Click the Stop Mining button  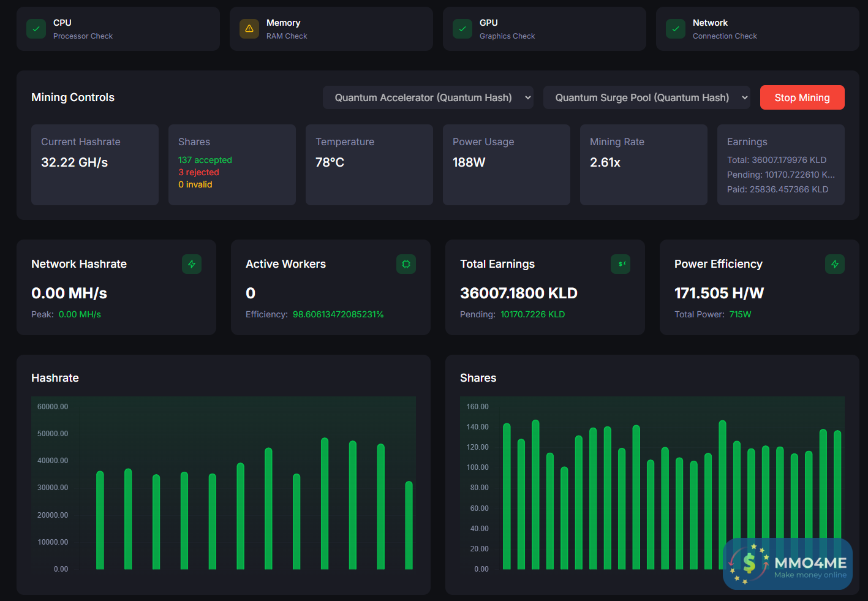(x=802, y=97)
